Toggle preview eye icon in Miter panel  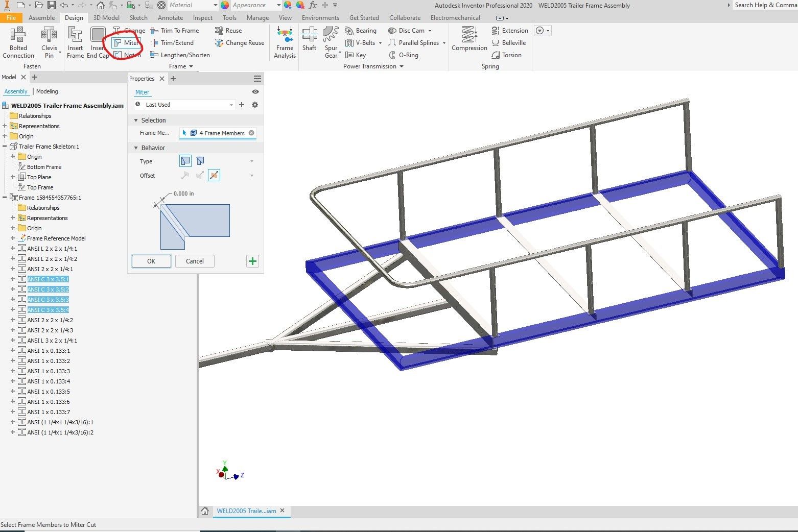(x=255, y=92)
